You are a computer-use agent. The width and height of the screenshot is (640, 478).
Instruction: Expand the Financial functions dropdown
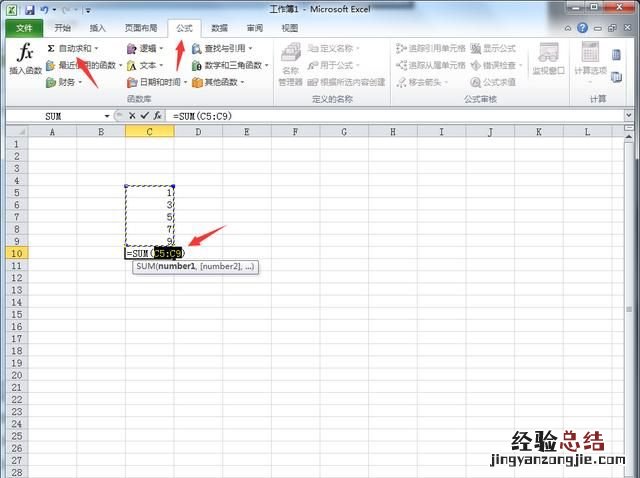(78, 82)
